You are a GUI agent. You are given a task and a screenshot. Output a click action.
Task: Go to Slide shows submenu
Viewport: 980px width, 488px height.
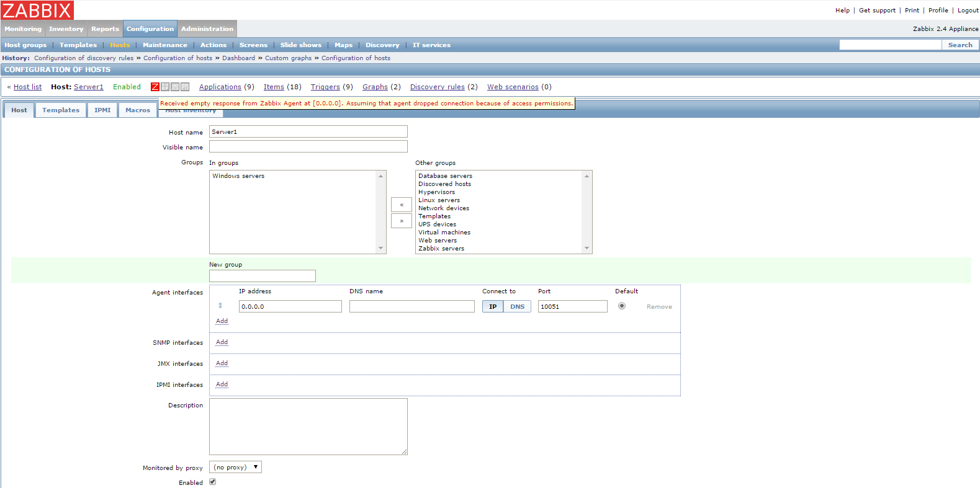[x=301, y=45]
